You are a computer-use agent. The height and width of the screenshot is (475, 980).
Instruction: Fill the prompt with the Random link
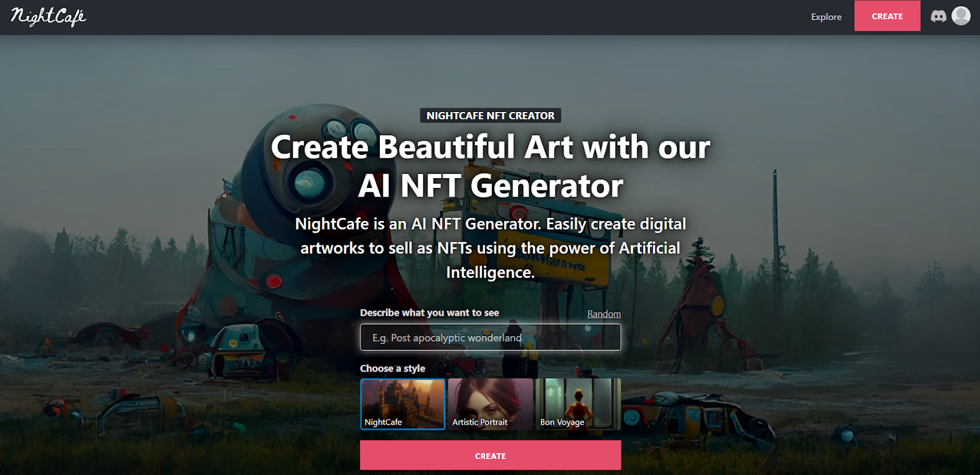pyautogui.click(x=604, y=313)
